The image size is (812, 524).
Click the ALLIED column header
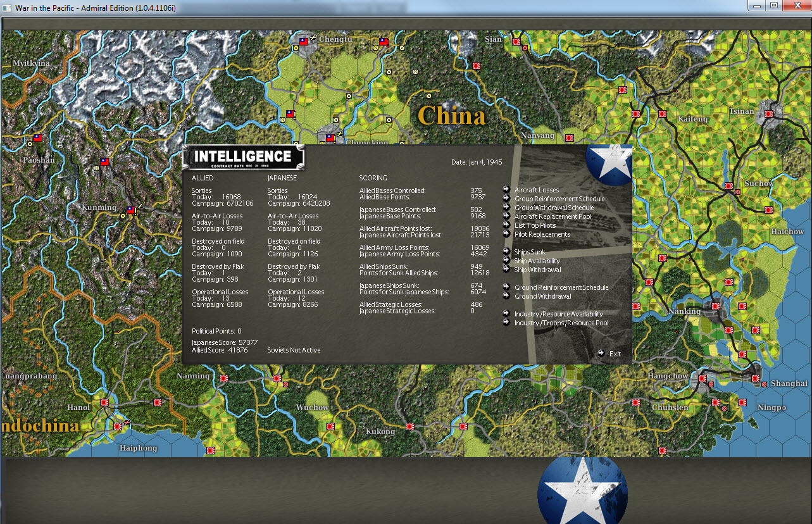pos(203,178)
